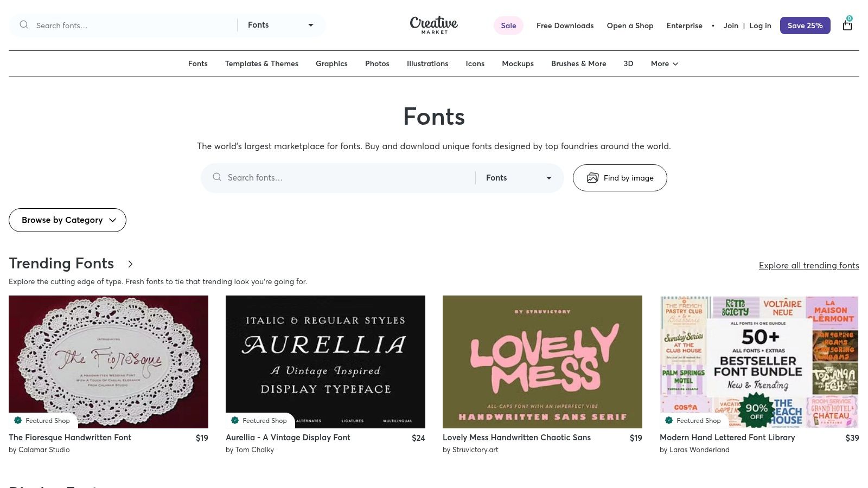Focus the main Search fonts field
The image size is (868, 488).
pyautogui.click(x=347, y=178)
